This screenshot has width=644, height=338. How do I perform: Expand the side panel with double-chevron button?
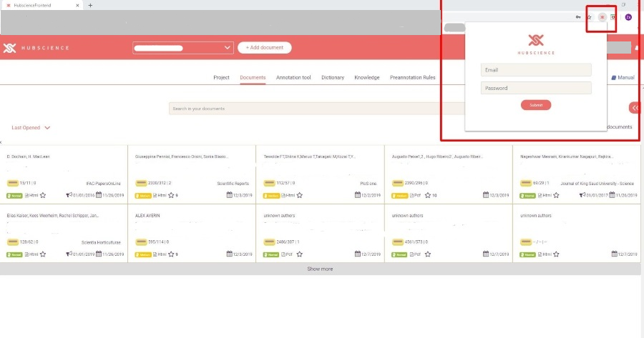pyautogui.click(x=635, y=108)
